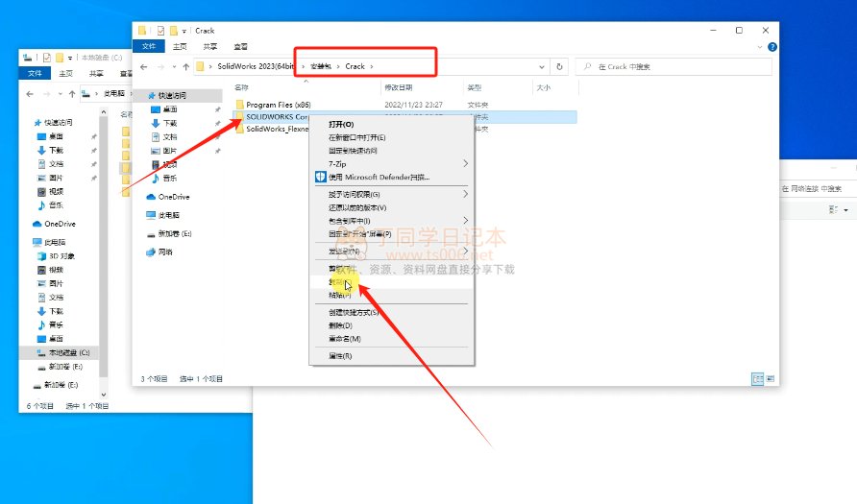Click quick access properties icon in Crack title bar
The image size is (857, 504).
click(x=160, y=31)
